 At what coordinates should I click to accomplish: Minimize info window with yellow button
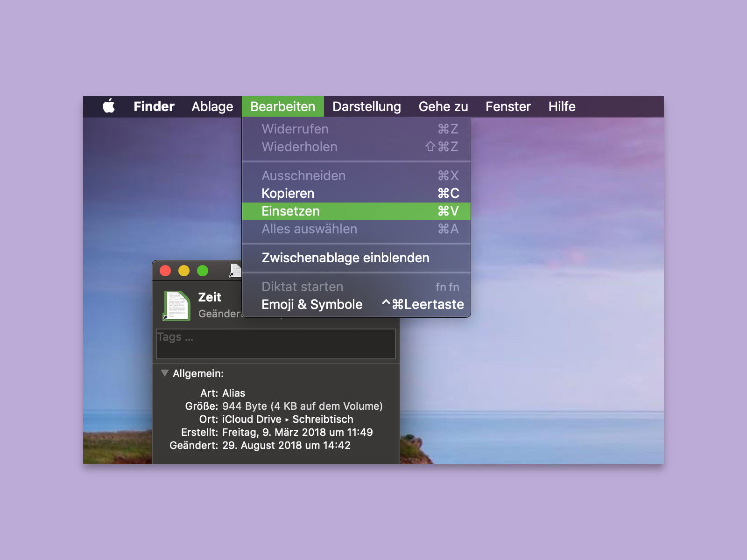pos(184,271)
